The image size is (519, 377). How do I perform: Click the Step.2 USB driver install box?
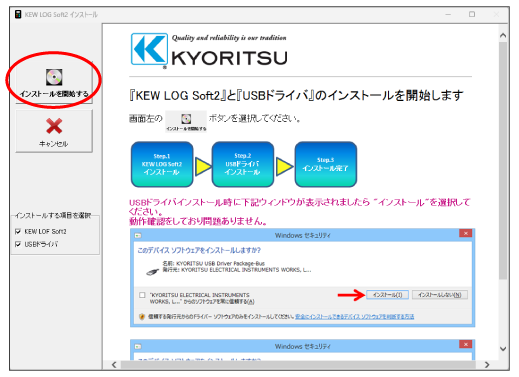[x=243, y=164]
